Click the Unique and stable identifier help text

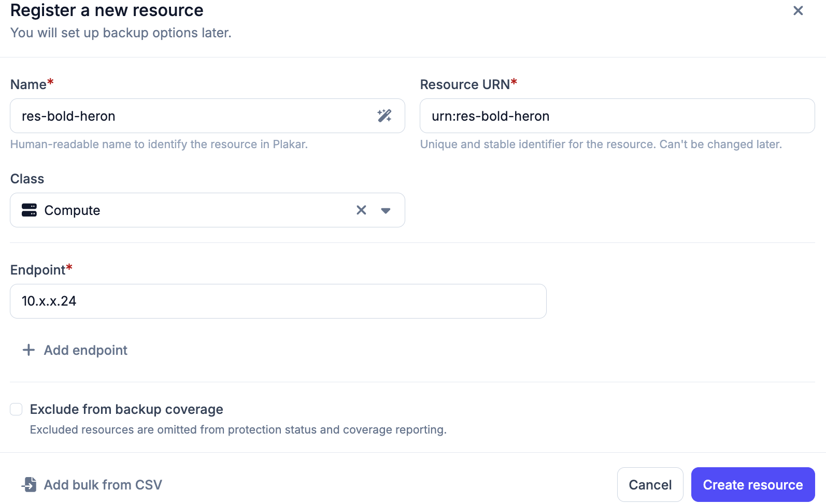[x=601, y=144]
